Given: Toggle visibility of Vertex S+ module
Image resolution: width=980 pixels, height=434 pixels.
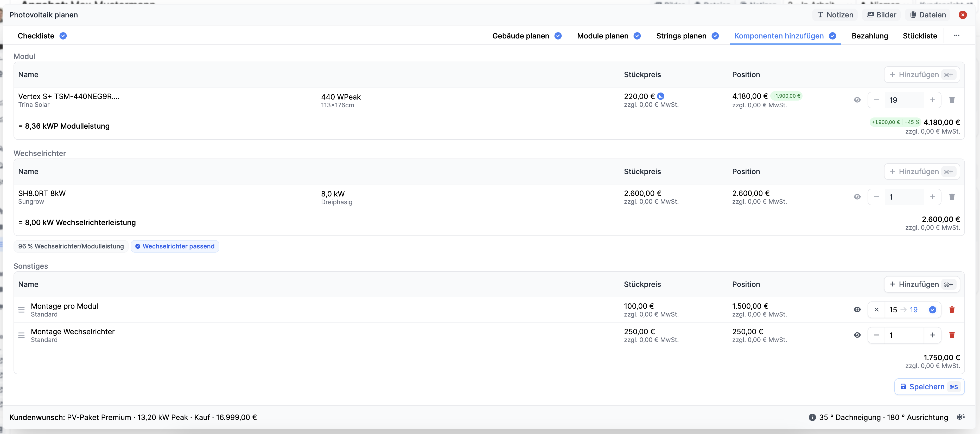Looking at the screenshot, I should click(x=857, y=100).
